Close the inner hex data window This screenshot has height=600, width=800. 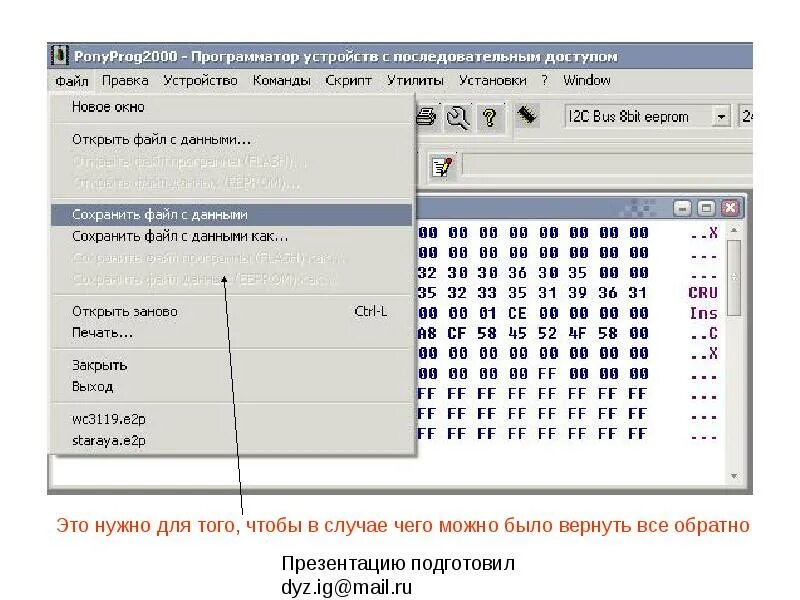tap(730, 208)
